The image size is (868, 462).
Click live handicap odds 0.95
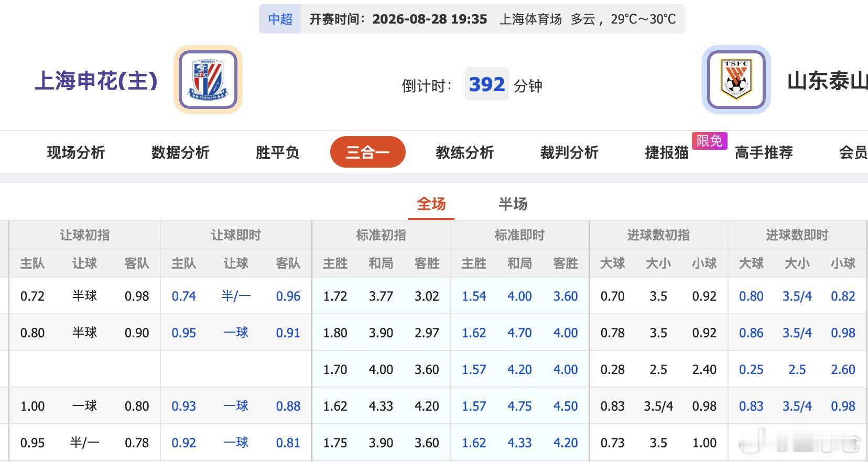click(x=184, y=333)
